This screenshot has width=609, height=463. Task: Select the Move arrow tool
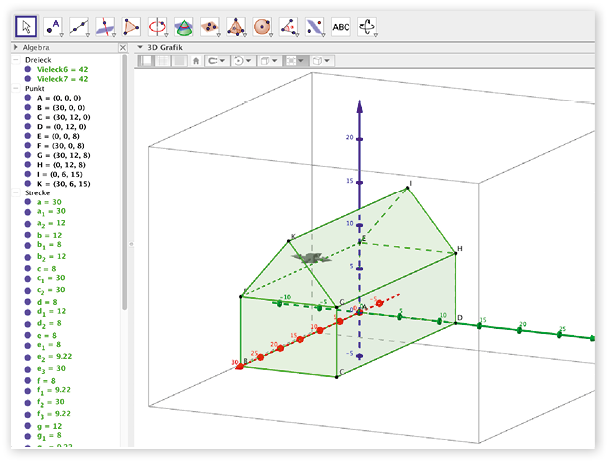point(26,26)
